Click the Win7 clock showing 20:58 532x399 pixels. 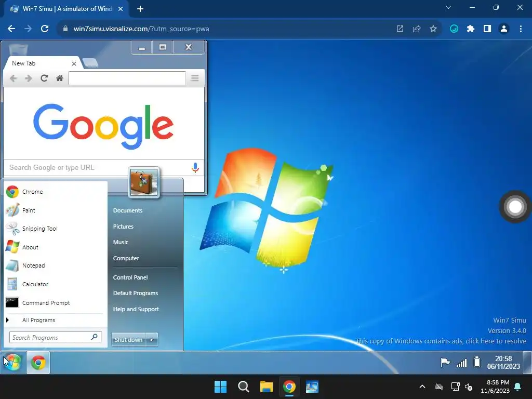coord(503,362)
